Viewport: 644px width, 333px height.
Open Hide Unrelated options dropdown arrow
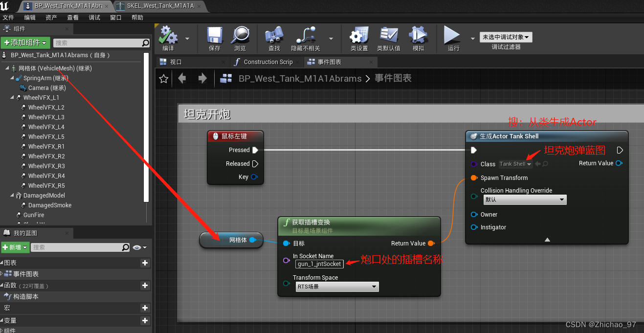pyautogui.click(x=331, y=38)
